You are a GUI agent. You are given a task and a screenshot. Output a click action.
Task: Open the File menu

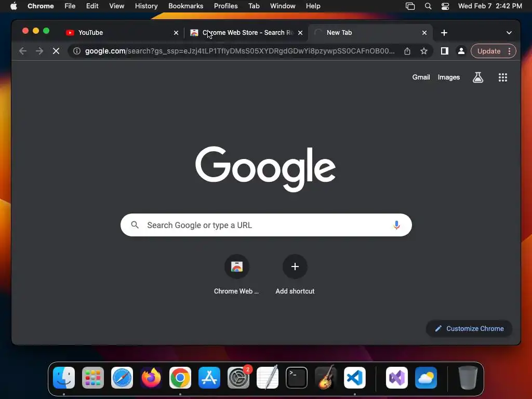click(70, 6)
